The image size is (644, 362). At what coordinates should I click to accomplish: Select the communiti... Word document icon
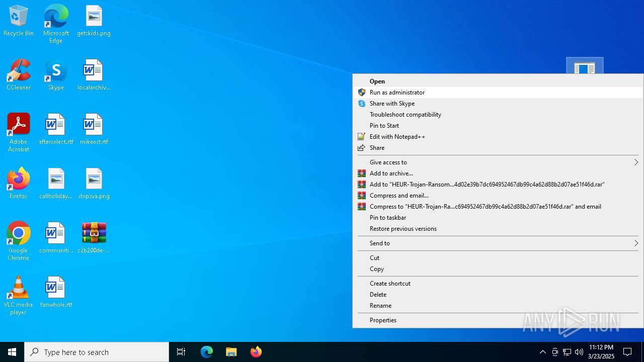[x=56, y=238]
